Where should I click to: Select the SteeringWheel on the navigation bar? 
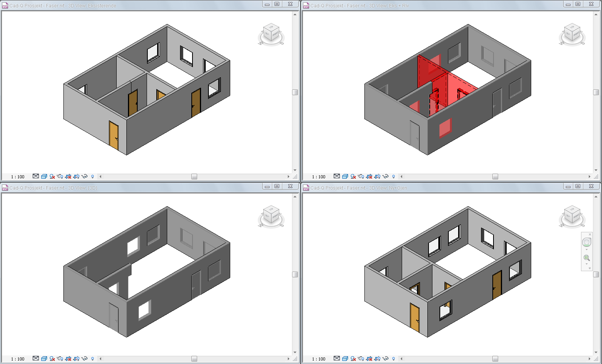(586, 242)
